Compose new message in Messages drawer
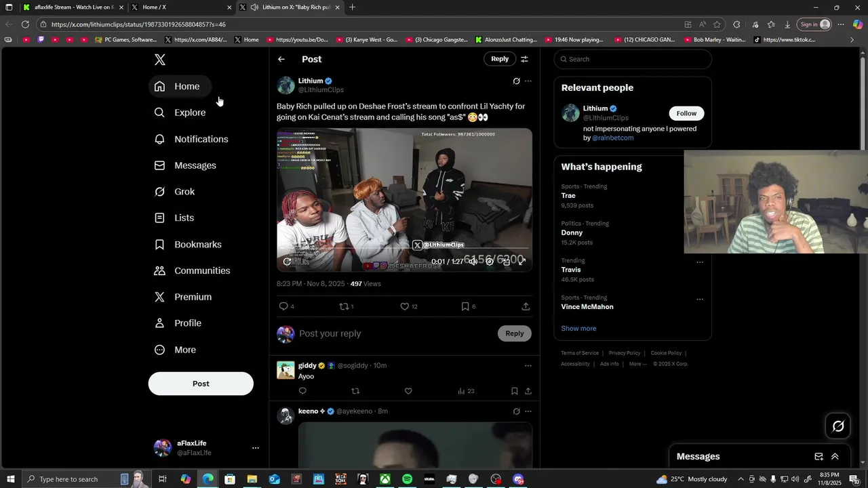The width and height of the screenshot is (868, 488). coord(818,457)
